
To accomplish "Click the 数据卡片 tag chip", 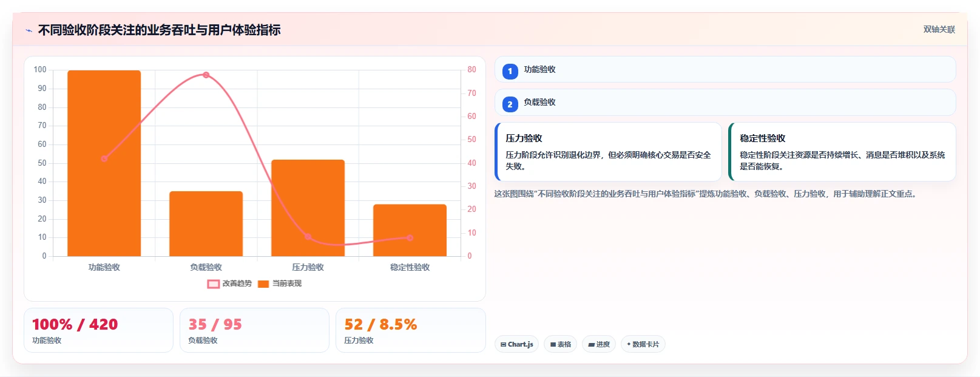I will coord(643,344).
